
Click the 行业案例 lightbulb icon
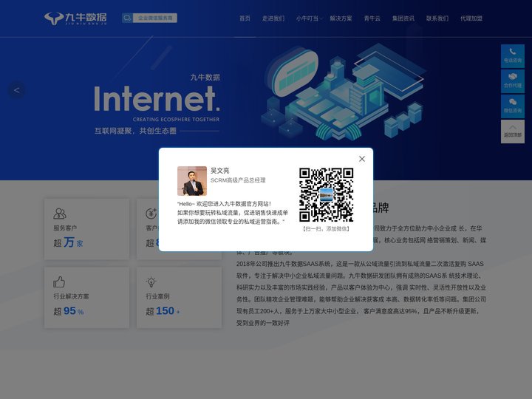tap(151, 282)
